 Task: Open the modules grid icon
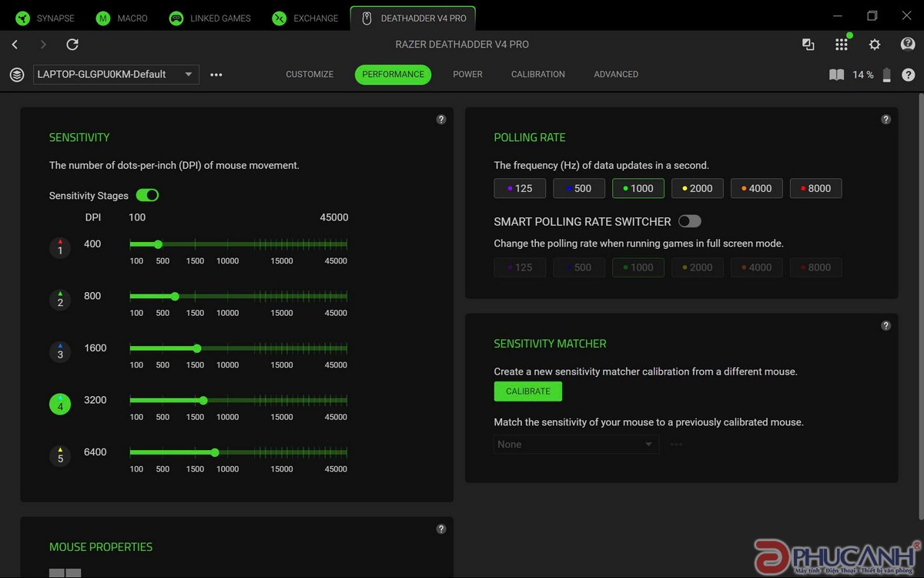coord(842,45)
